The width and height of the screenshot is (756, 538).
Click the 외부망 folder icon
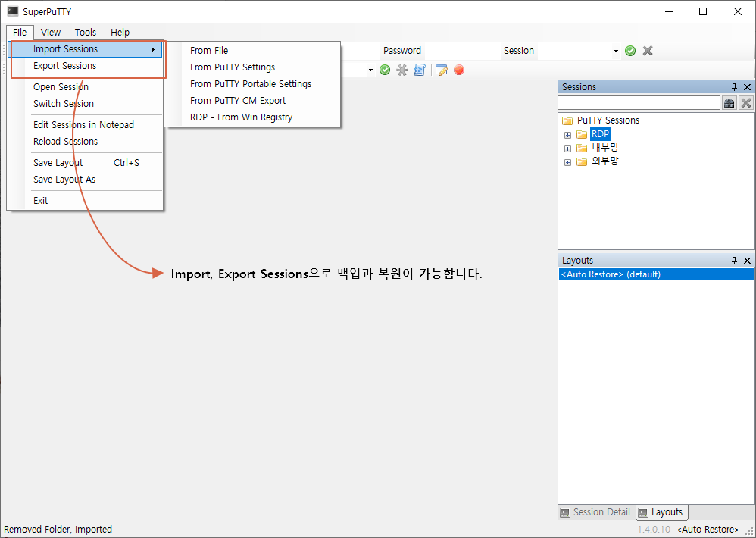(x=582, y=161)
